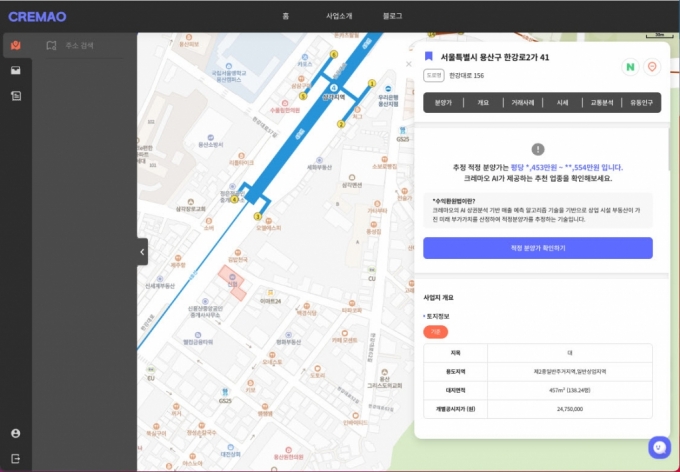Viewport: 680px width, 472px height.
Task: Open the chat support bubble
Action: 659,447
